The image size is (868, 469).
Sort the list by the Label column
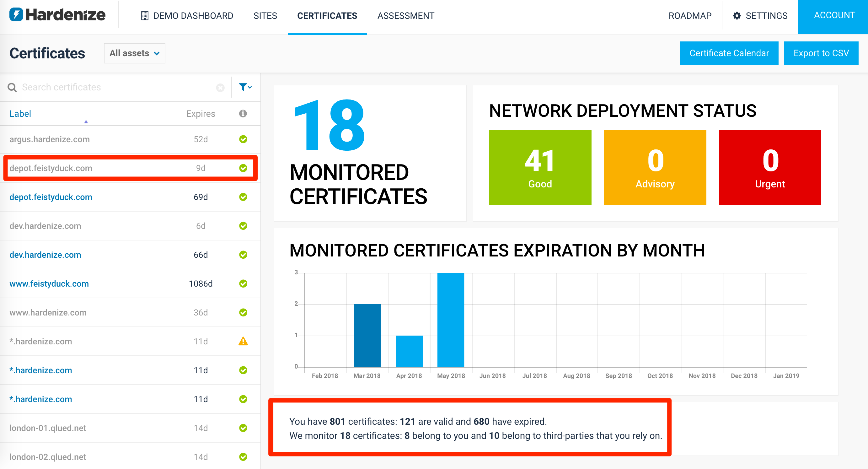[x=20, y=114]
